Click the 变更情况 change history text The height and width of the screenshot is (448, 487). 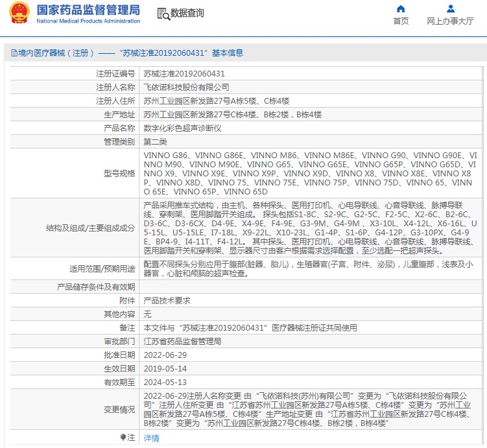point(307,410)
